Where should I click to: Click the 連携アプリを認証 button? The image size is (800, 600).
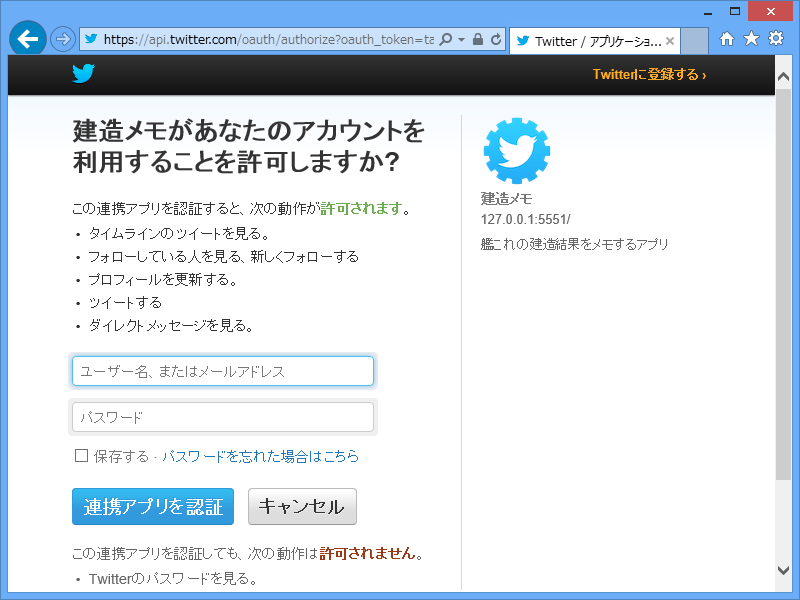[153, 507]
